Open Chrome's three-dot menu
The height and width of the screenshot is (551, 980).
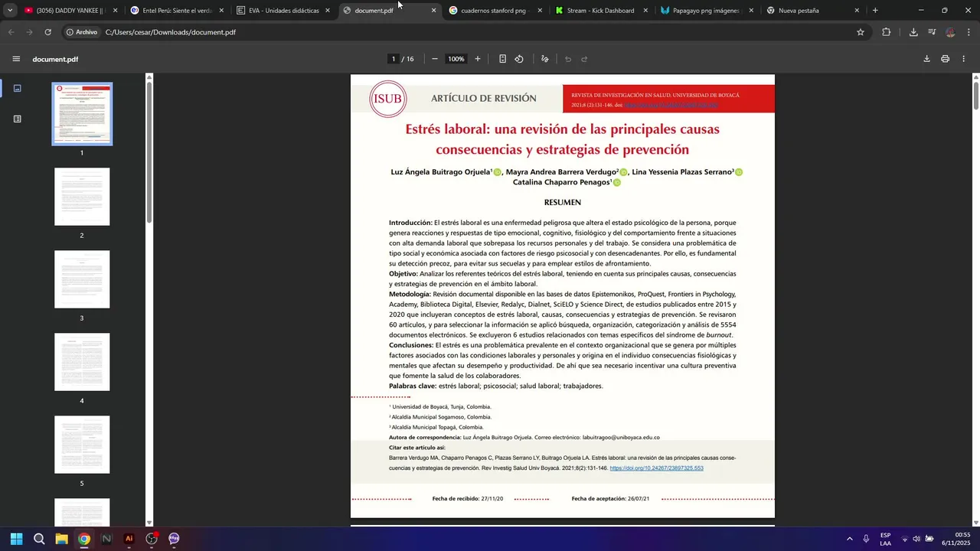(969, 32)
